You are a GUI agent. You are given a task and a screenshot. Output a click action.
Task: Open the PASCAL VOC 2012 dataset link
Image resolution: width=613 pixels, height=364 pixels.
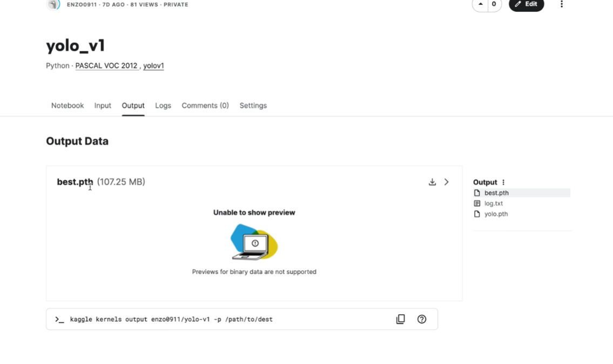pyautogui.click(x=106, y=66)
